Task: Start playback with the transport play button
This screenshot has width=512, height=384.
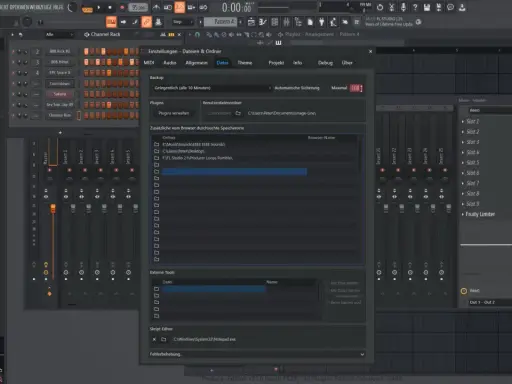Action: click(x=99, y=7)
